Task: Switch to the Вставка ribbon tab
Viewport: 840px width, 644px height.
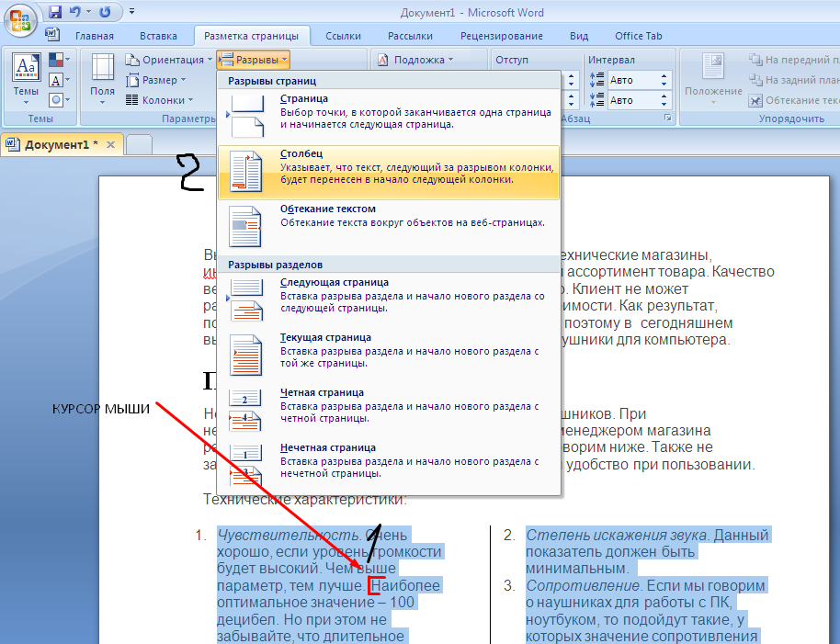Action: click(x=158, y=36)
